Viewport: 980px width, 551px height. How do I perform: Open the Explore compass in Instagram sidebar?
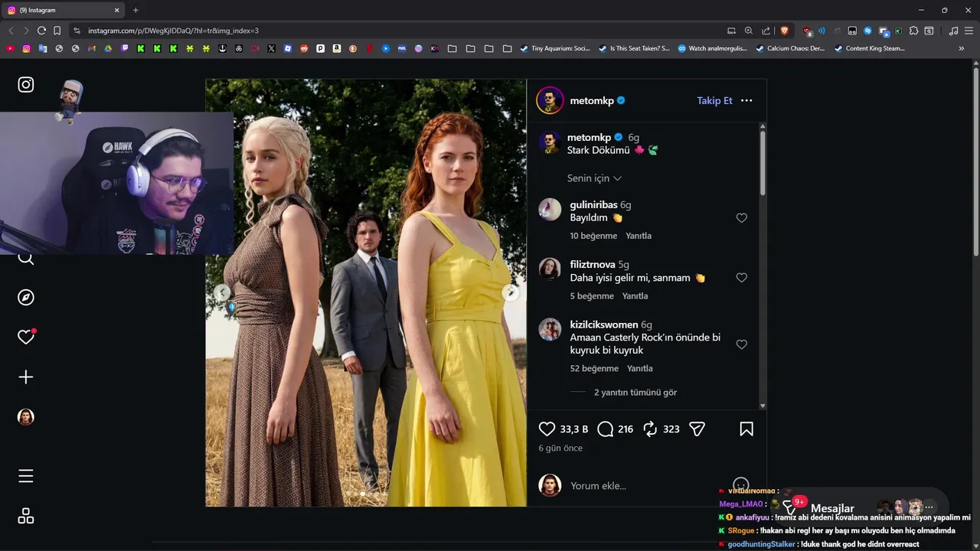(x=26, y=297)
